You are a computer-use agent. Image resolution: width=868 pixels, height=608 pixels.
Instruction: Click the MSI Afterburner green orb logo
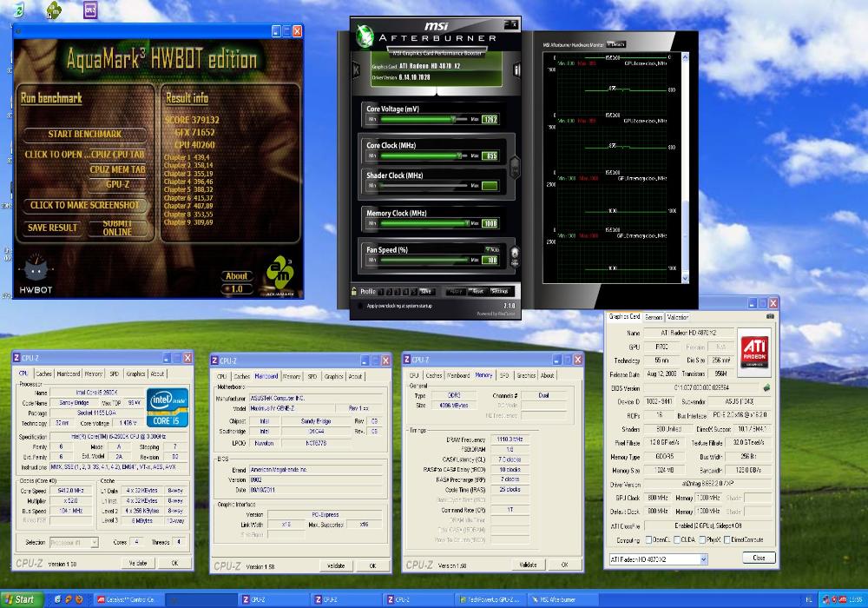[x=365, y=36]
